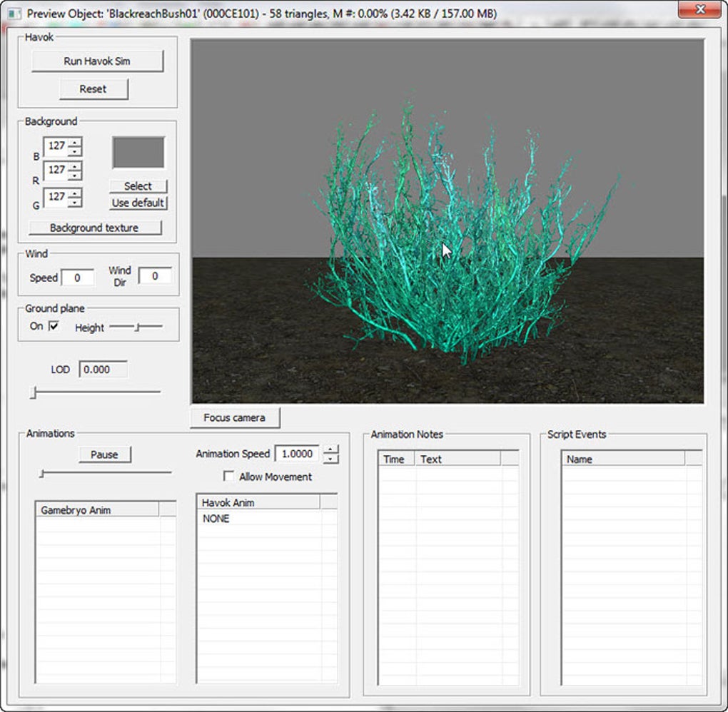
Task: Open background color Select dialog
Action: click(x=138, y=186)
